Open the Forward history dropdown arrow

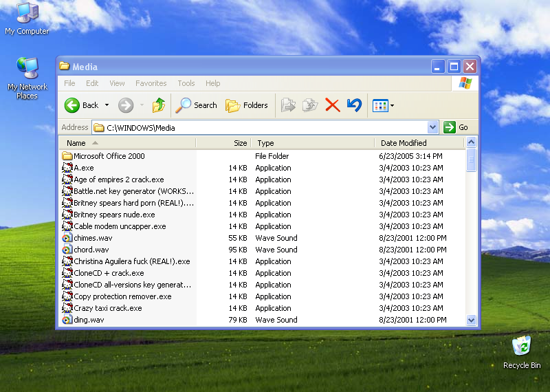tap(142, 105)
